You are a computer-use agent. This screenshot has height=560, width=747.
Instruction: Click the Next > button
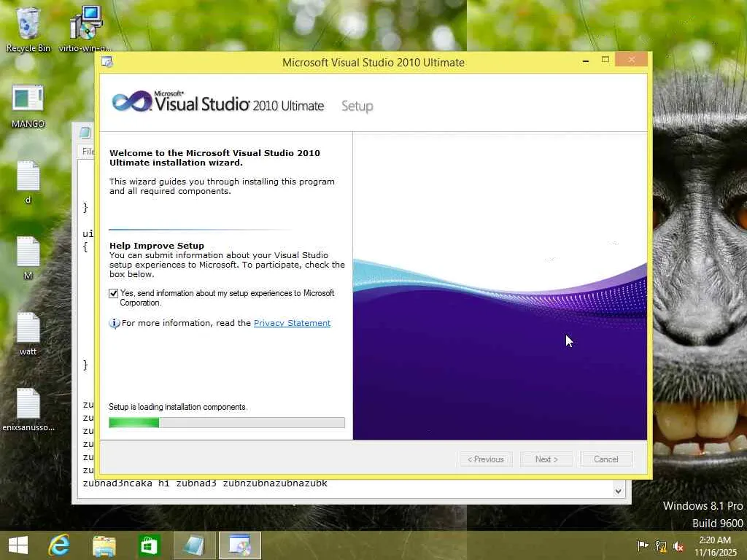click(546, 459)
